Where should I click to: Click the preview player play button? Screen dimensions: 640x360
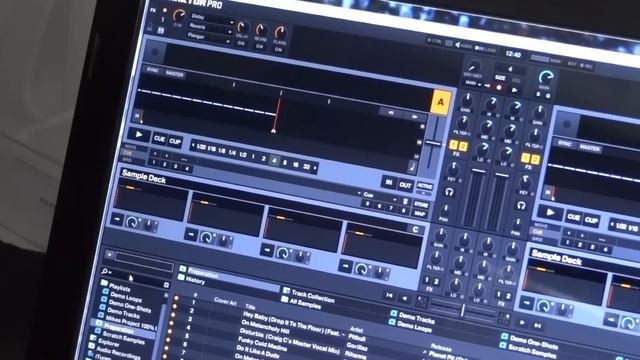pos(109,255)
